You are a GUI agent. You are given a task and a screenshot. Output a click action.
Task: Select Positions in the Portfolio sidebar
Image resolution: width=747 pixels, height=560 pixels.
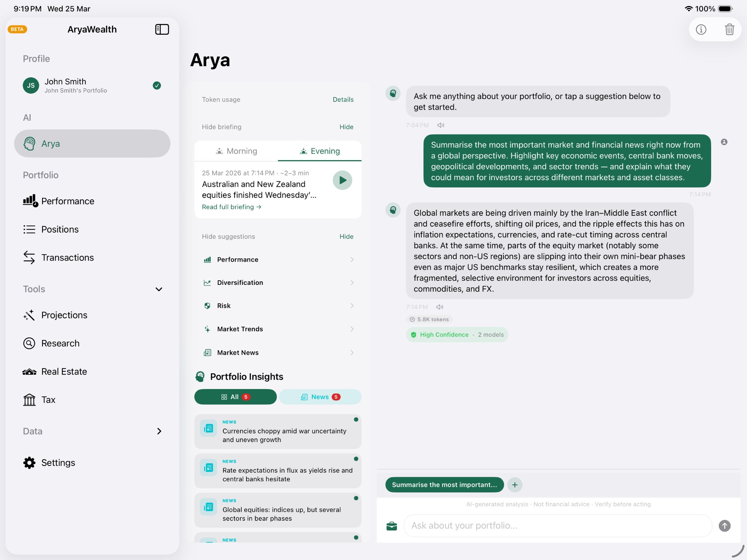60,229
